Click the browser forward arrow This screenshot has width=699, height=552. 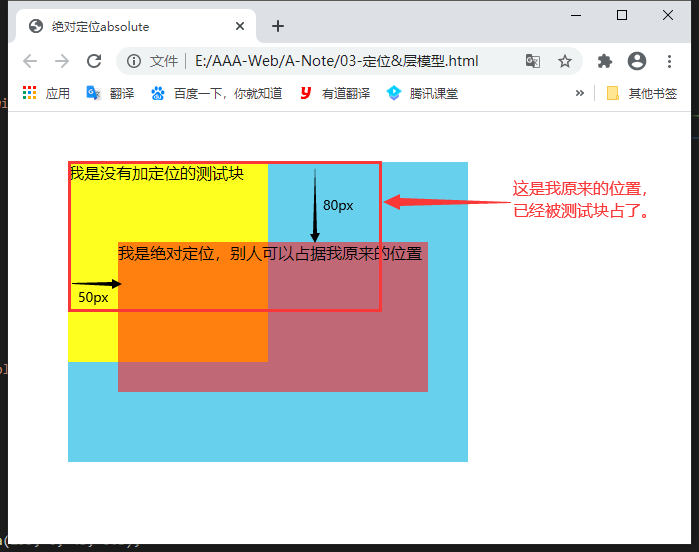(62, 61)
